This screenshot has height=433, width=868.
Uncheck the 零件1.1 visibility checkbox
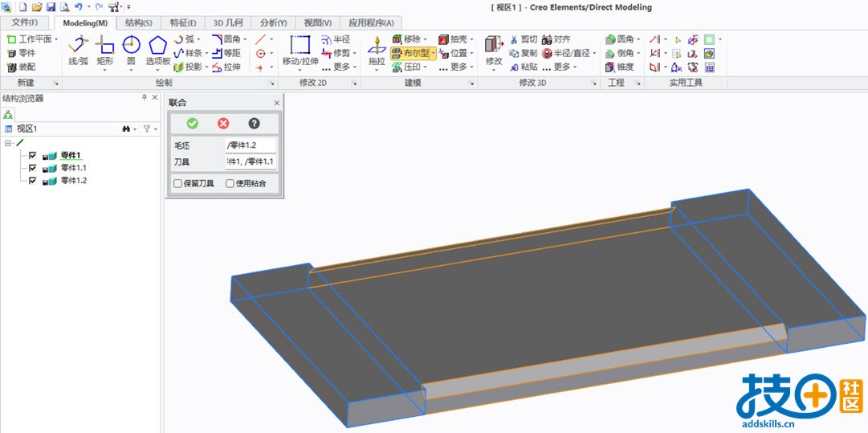(x=32, y=168)
